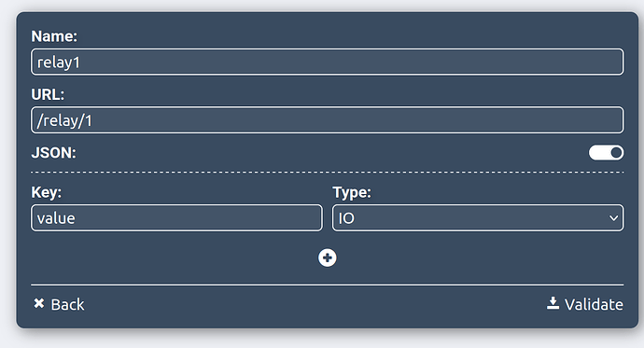Click the Type: label above dropdown

(x=352, y=192)
